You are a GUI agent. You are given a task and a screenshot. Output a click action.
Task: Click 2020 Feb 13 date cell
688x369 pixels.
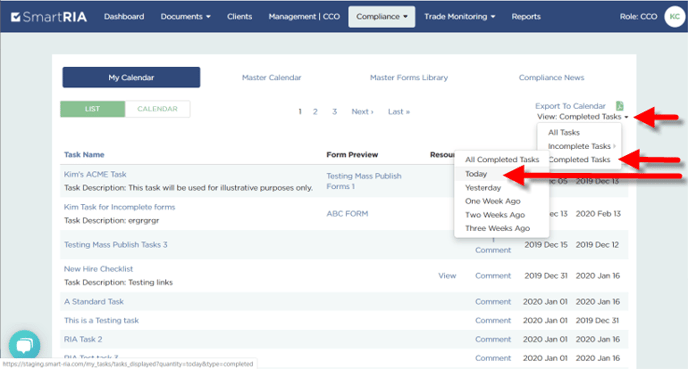pos(598,214)
